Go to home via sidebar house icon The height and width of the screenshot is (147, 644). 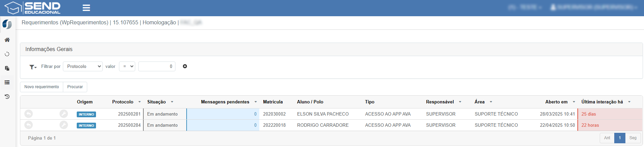7,40
